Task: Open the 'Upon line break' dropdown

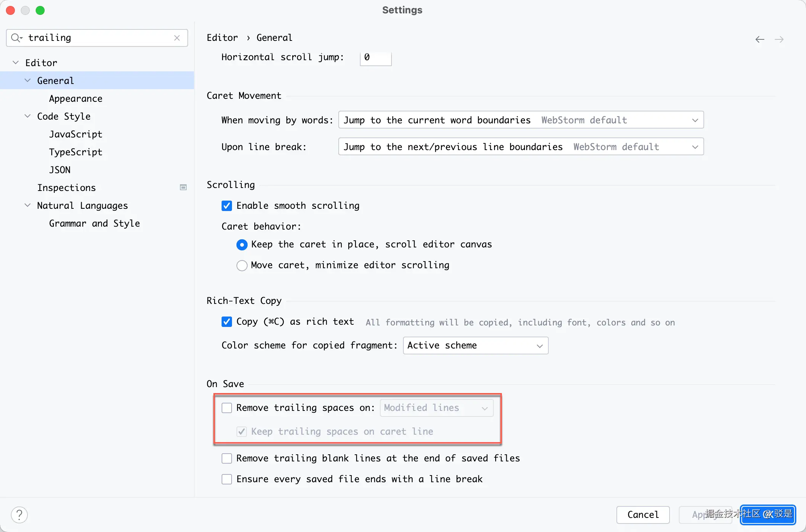Action: click(x=521, y=147)
